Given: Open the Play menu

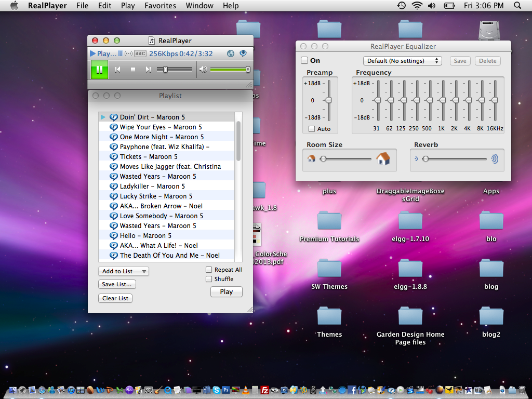Looking at the screenshot, I should [x=128, y=5].
